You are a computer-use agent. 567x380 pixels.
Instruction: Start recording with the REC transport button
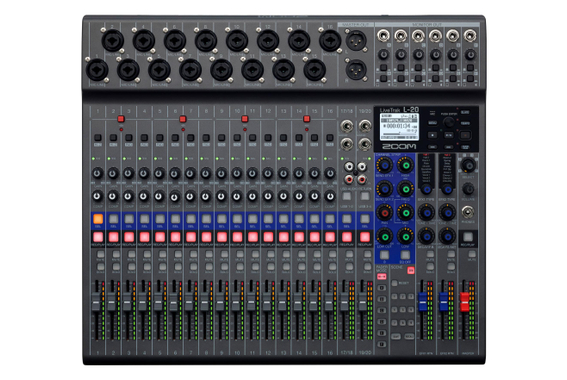pos(465,135)
